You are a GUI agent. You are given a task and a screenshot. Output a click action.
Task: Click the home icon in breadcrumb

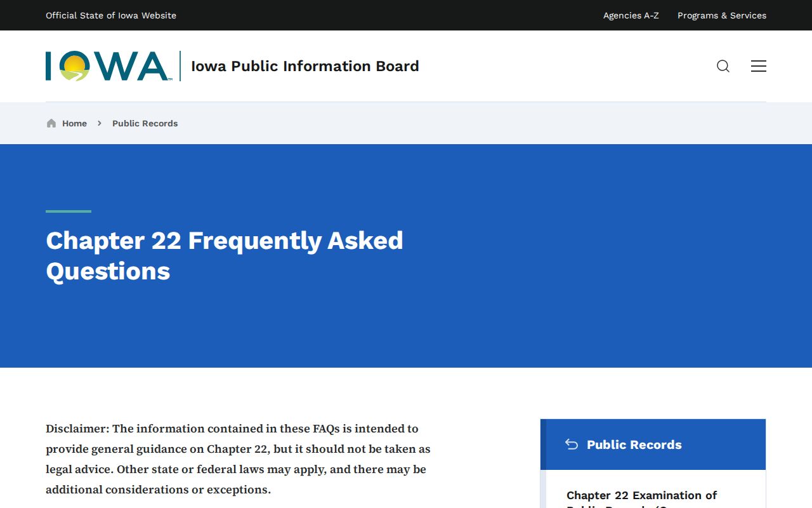51,123
